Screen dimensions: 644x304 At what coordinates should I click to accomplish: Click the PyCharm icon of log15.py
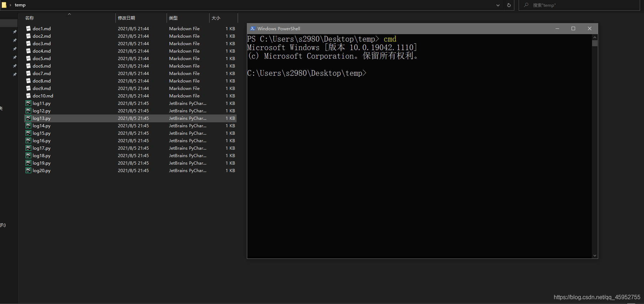click(x=28, y=133)
